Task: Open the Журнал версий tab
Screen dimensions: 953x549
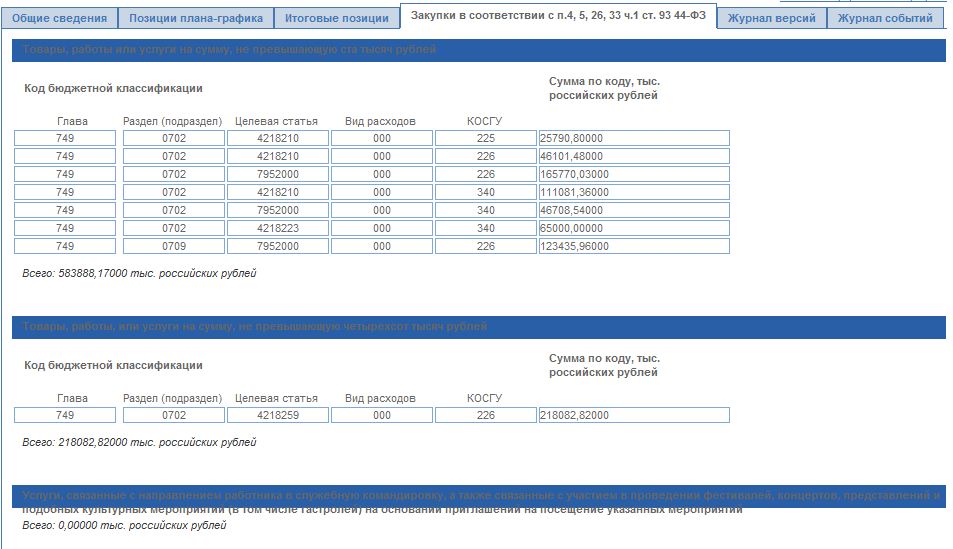Action: click(771, 19)
